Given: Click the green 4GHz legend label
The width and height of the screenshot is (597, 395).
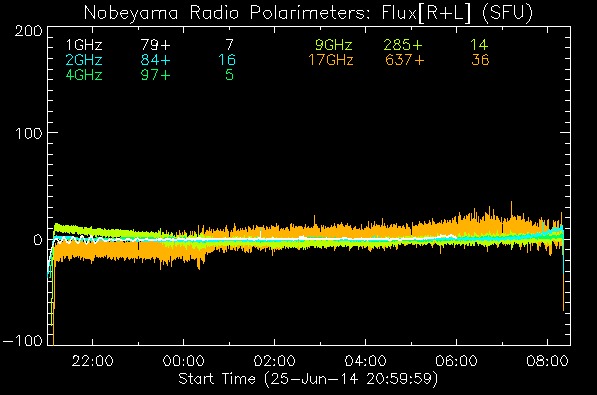Looking at the screenshot, I should click(84, 75).
